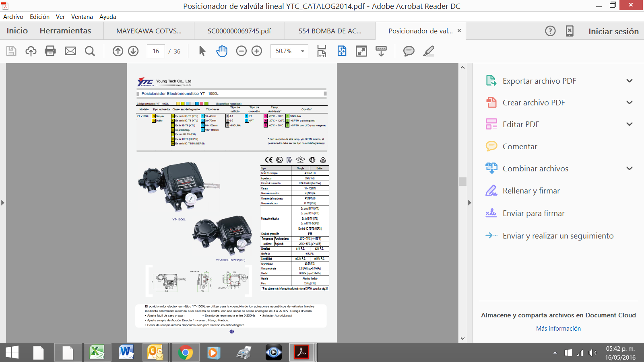Open the Combinar archivos tool

point(535,169)
